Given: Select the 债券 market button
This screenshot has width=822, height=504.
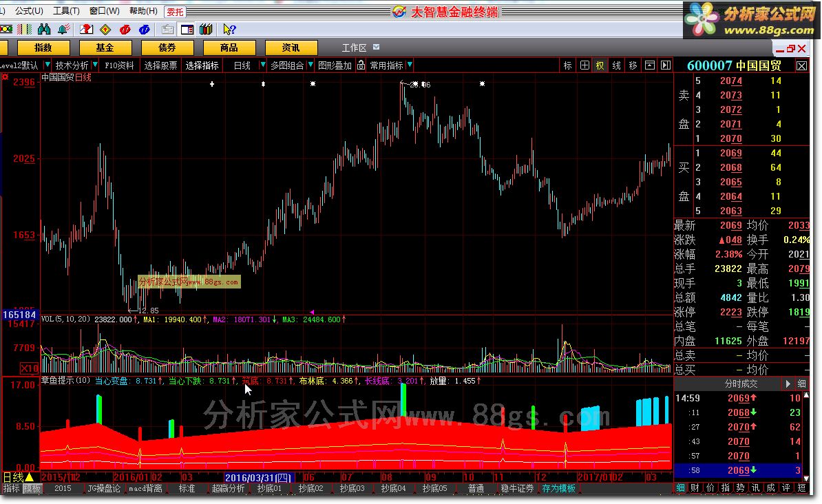Looking at the screenshot, I should [167, 48].
